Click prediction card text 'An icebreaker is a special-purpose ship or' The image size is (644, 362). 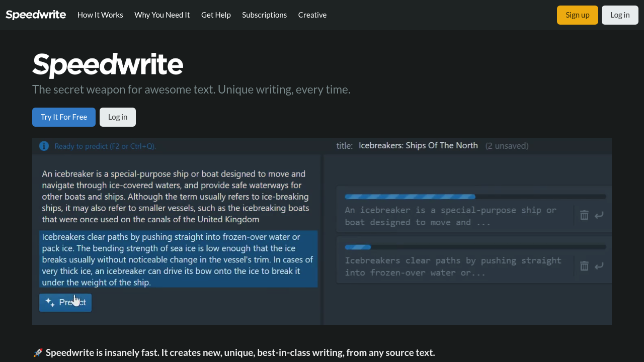pyautogui.click(x=450, y=216)
